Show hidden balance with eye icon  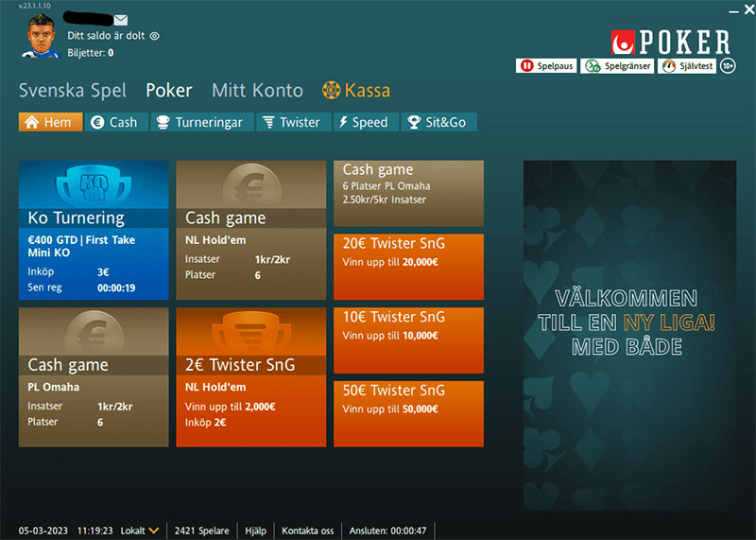tap(154, 36)
